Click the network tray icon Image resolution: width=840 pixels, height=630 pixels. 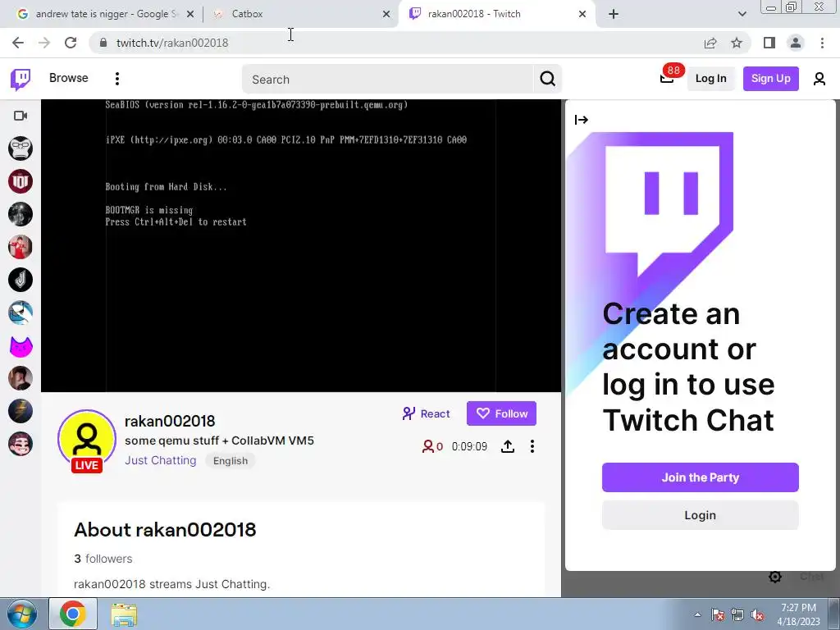tap(737, 614)
